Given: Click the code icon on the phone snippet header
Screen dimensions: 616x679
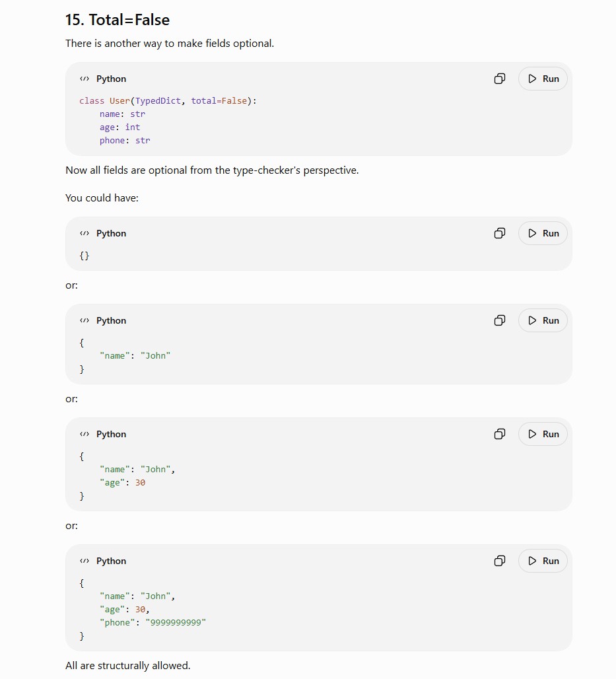Looking at the screenshot, I should 85,561.
